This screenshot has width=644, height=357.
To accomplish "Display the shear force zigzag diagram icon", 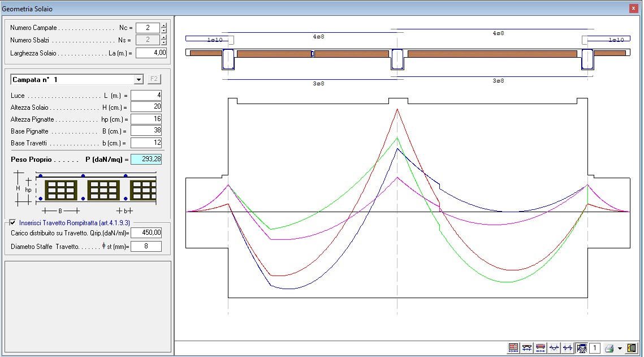I will (568, 348).
